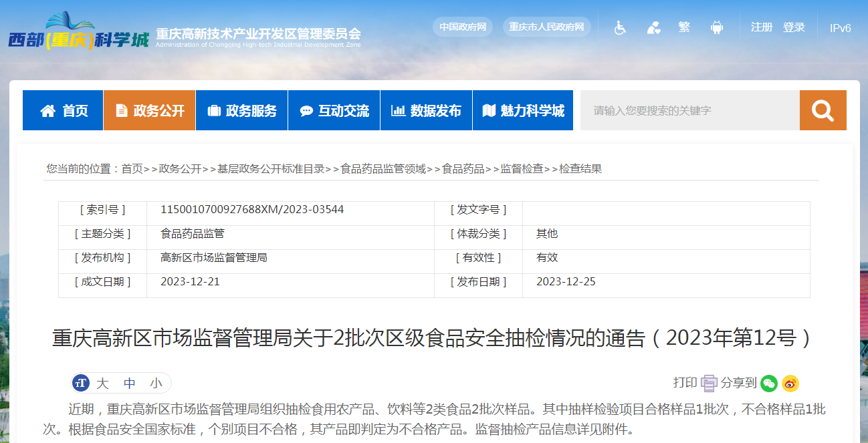Image resolution: width=868 pixels, height=443 pixels.
Task: Set font size to 大
Action: 102,383
